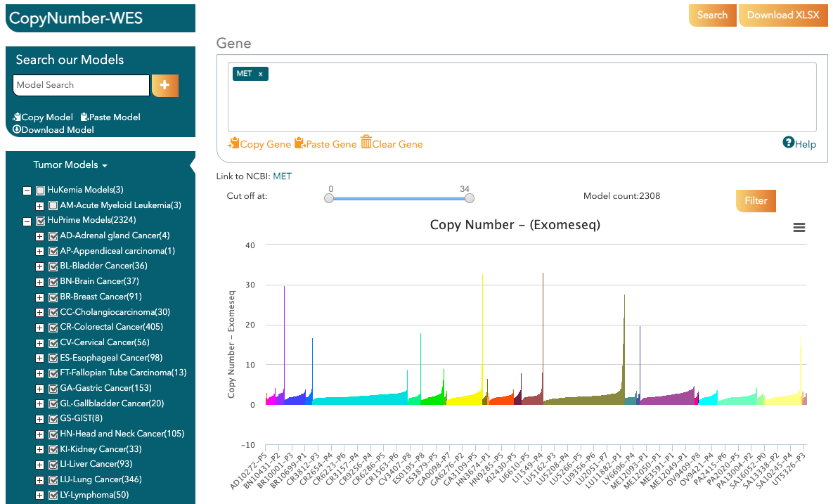Open the MET NCBI link
Screen dimensions: 833x504
(x=282, y=176)
